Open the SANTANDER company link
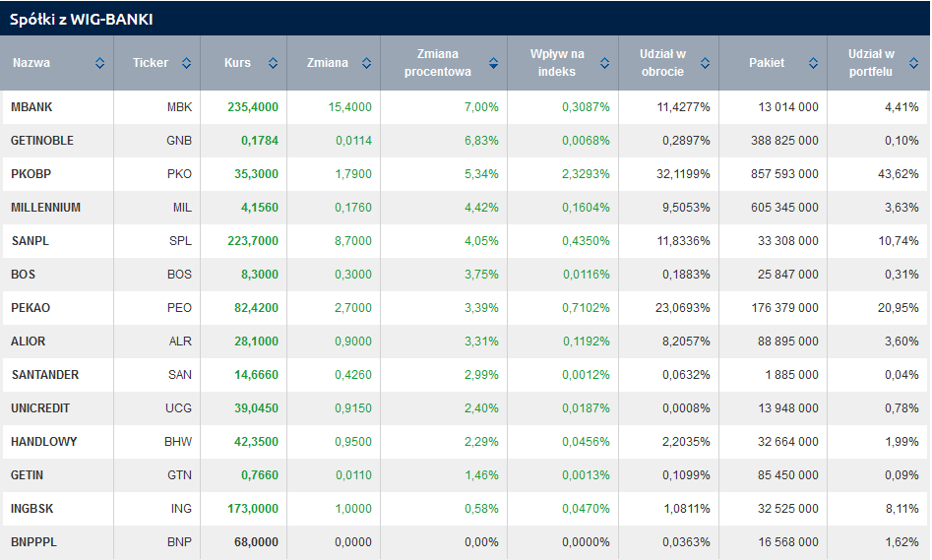This screenshot has width=932, height=560. [x=45, y=375]
